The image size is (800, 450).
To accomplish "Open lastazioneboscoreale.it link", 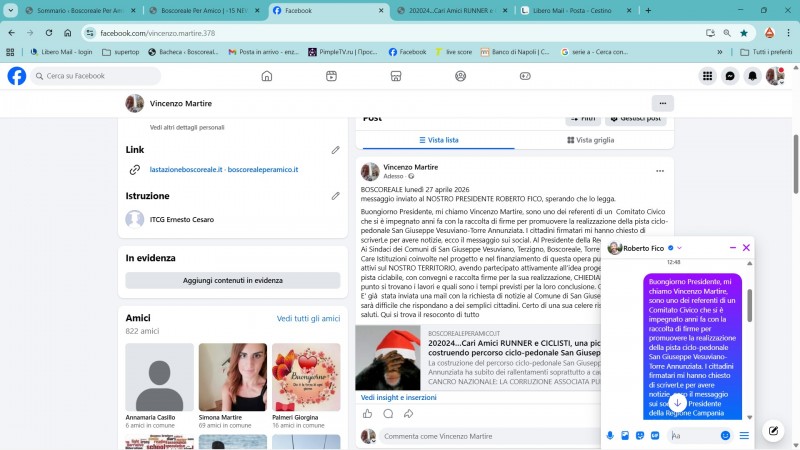I will [x=186, y=169].
